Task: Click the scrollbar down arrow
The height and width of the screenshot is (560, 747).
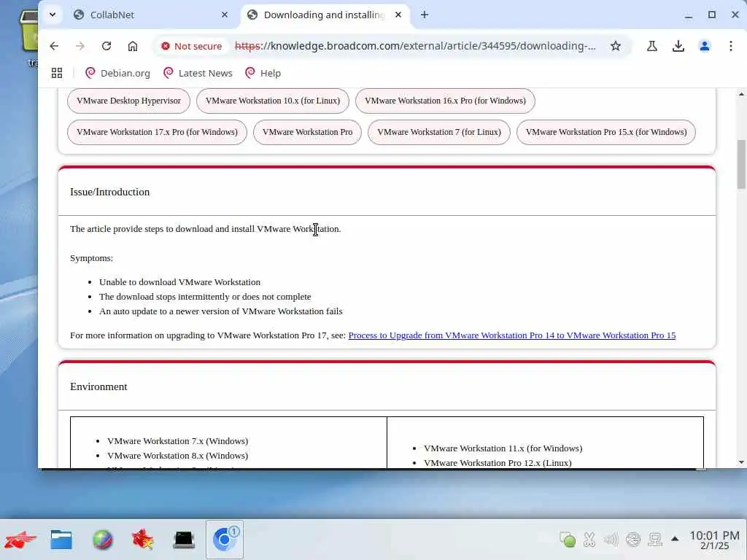Action: click(x=741, y=462)
